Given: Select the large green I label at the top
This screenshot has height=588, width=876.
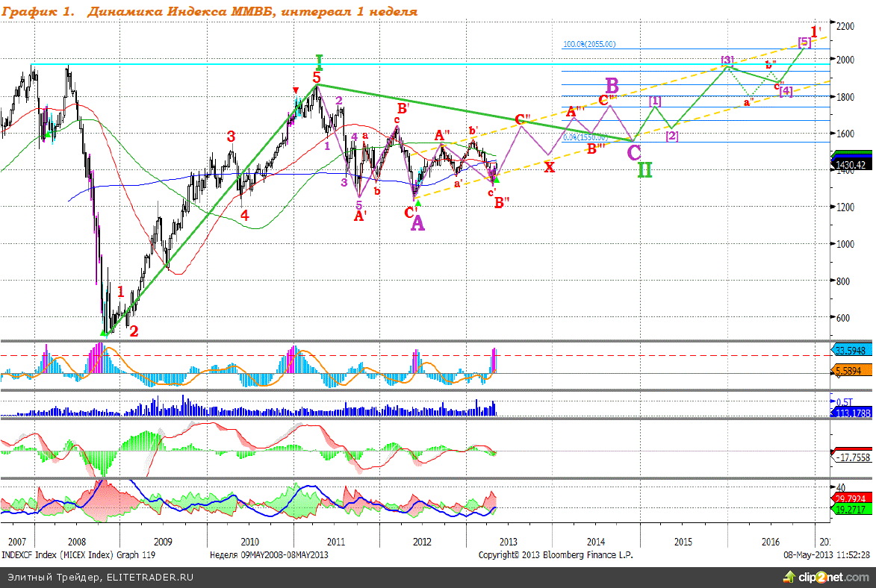Looking at the screenshot, I should click(319, 60).
